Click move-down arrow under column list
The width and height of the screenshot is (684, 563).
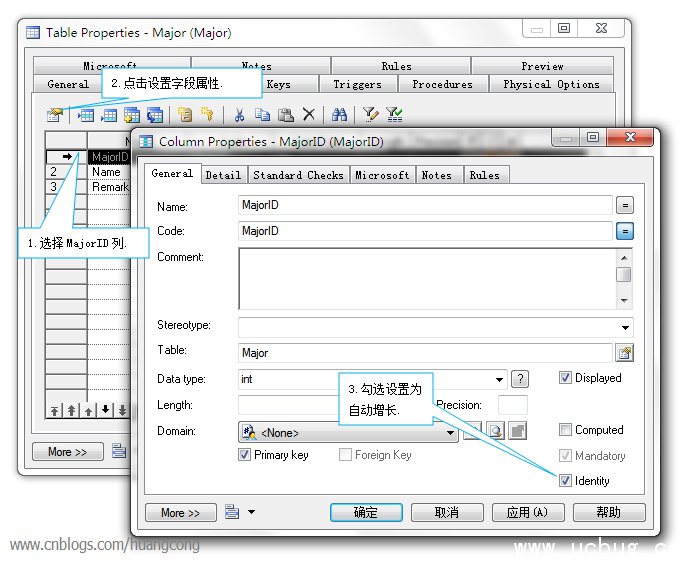click(x=105, y=410)
